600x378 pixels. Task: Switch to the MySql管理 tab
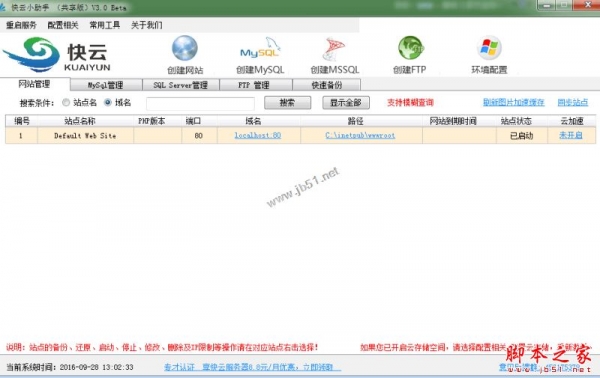(106, 85)
